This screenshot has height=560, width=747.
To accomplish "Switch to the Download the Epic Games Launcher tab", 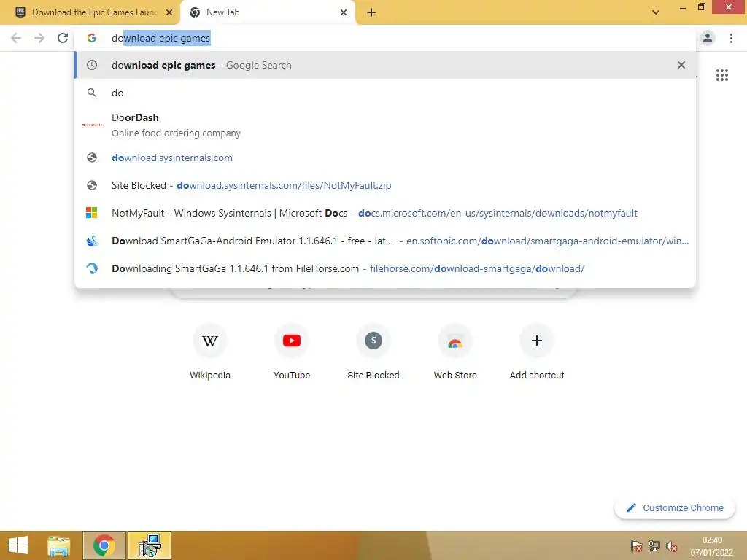I will [90, 12].
